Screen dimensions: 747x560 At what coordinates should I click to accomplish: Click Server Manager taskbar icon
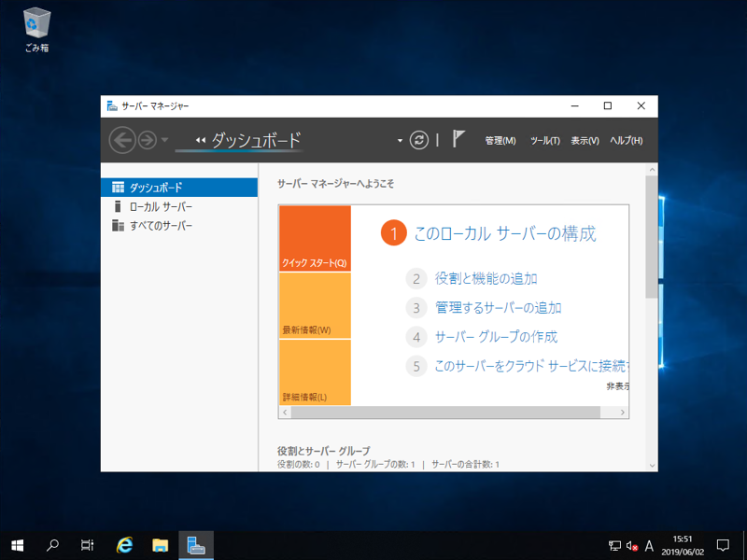196,545
